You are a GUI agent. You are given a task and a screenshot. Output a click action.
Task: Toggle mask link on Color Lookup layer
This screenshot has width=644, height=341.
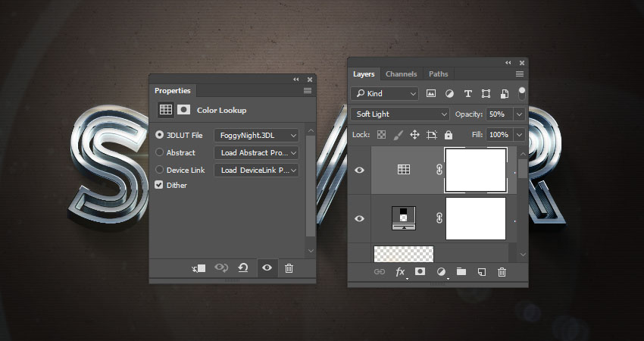pyautogui.click(x=439, y=170)
